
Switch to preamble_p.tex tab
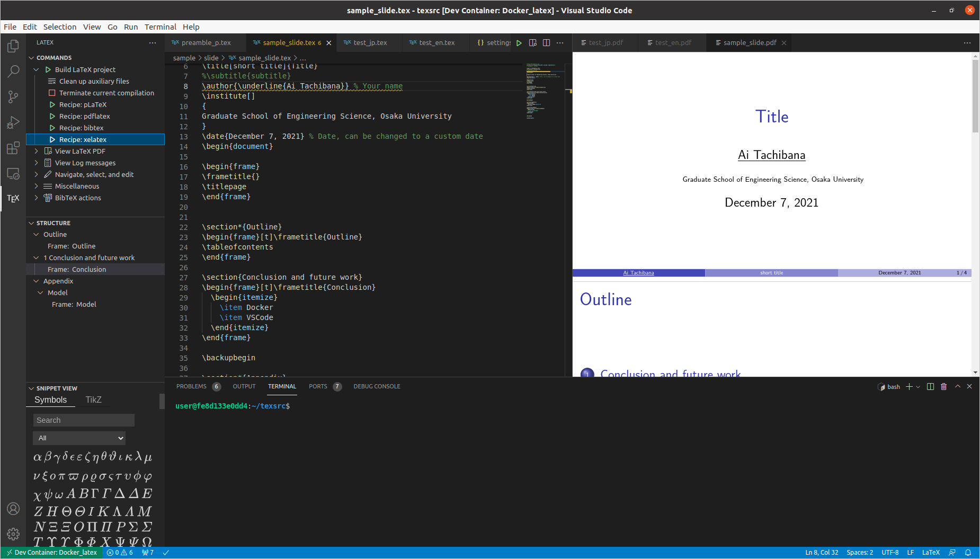206,43
